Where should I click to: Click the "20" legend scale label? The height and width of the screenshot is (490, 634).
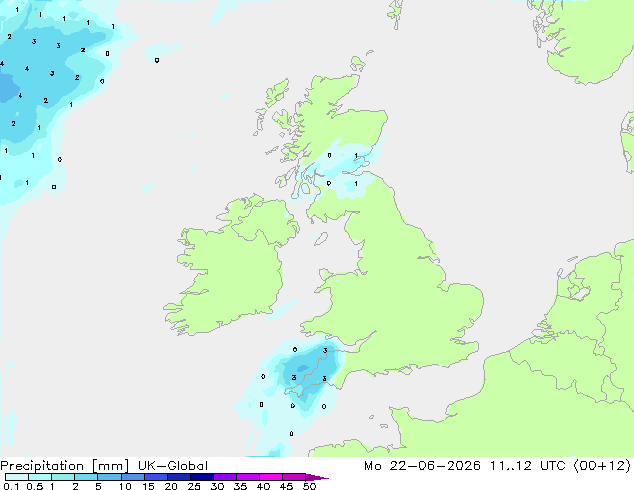171,486
